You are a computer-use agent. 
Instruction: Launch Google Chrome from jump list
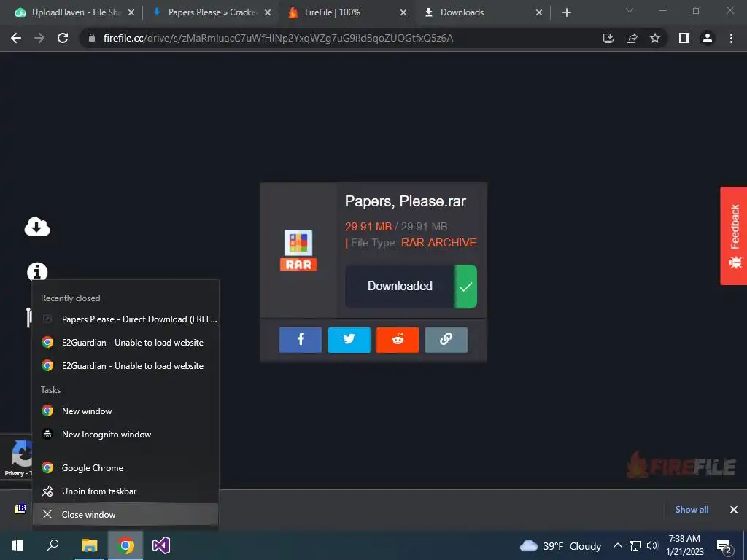pyautogui.click(x=125, y=467)
